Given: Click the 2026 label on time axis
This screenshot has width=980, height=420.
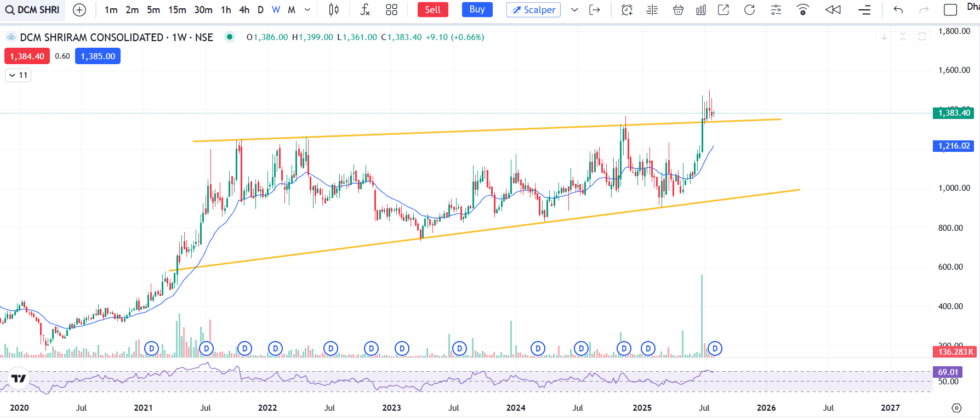Looking at the screenshot, I should pos(766,408).
